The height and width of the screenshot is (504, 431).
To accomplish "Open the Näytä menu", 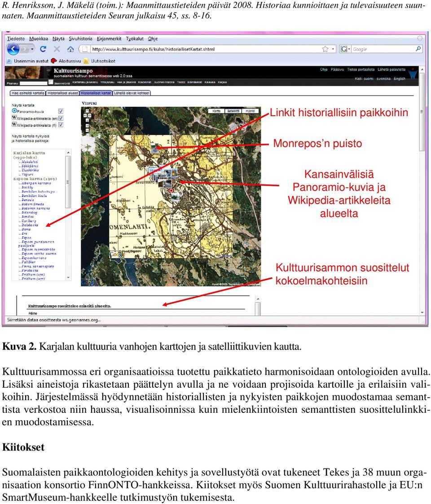I will pyautogui.click(x=58, y=39).
